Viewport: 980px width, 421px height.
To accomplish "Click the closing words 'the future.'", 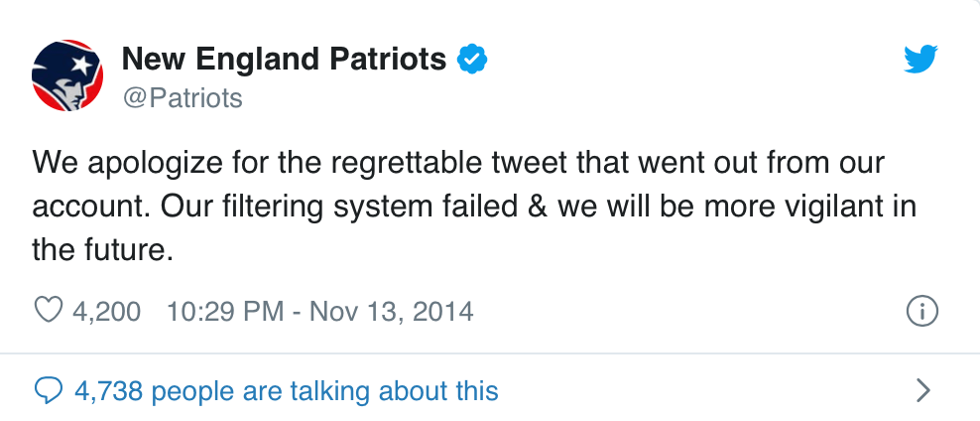I will 102,251.
